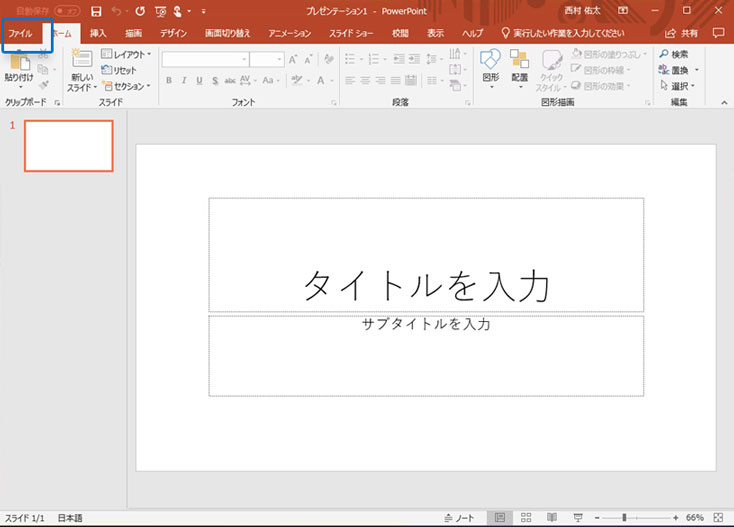Toggle bold (B) formatting

tap(169, 81)
